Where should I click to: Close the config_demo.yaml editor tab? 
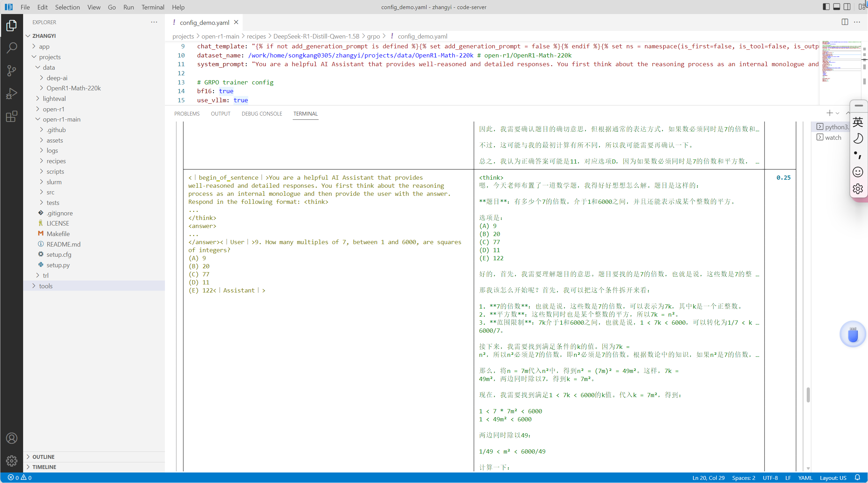tap(236, 22)
